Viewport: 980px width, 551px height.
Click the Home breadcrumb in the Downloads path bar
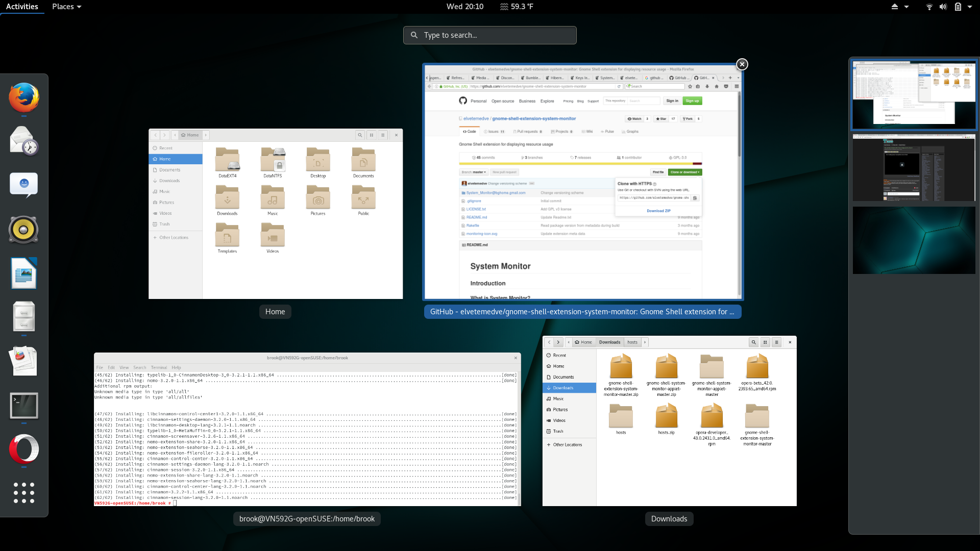(583, 342)
